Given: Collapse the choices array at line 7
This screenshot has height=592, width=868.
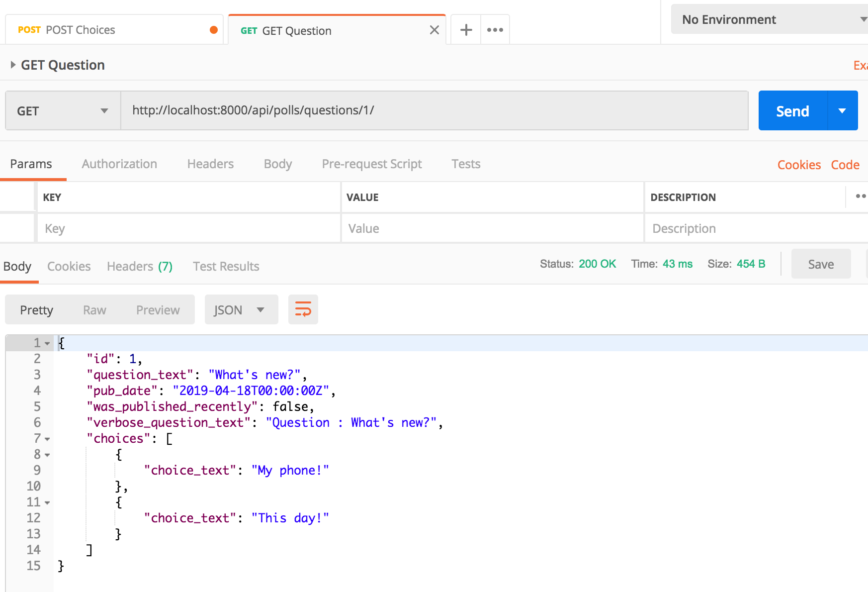Looking at the screenshot, I should click(x=47, y=439).
